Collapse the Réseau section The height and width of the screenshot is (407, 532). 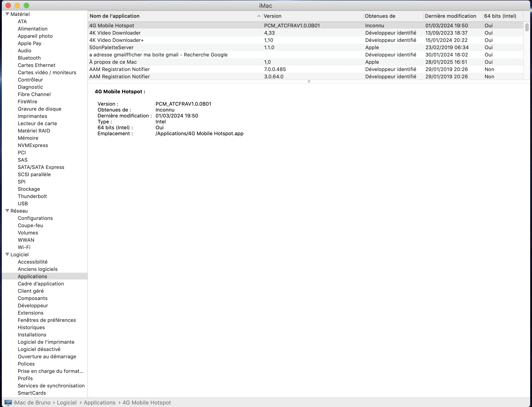(7, 211)
